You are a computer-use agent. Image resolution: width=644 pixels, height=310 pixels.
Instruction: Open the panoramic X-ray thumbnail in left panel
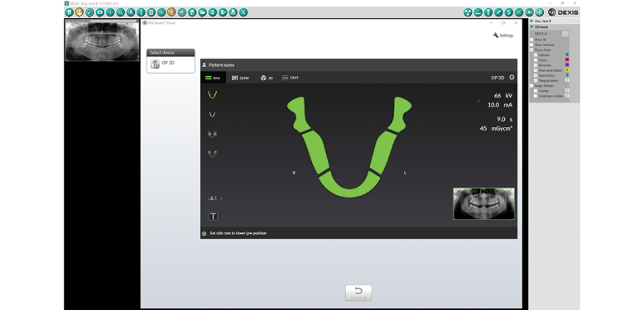click(x=102, y=41)
